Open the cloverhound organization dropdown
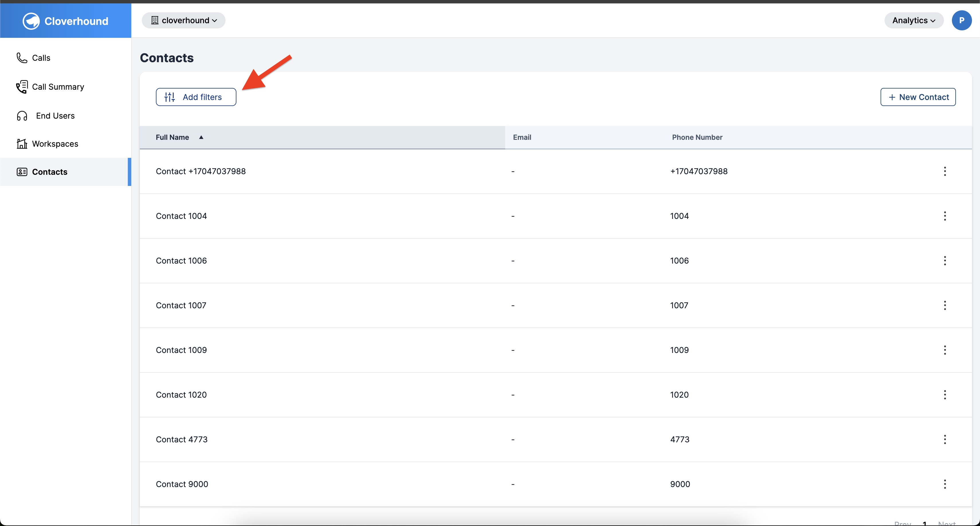 pyautogui.click(x=184, y=20)
